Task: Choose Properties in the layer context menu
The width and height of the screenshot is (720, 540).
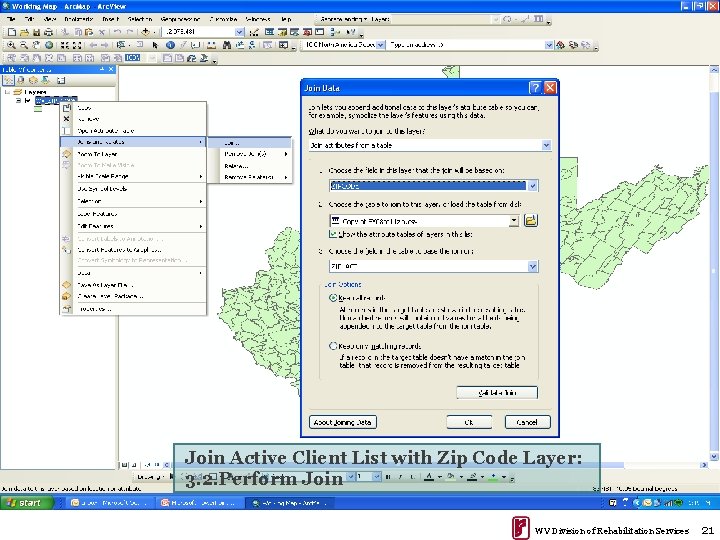Action: pyautogui.click(x=133, y=309)
